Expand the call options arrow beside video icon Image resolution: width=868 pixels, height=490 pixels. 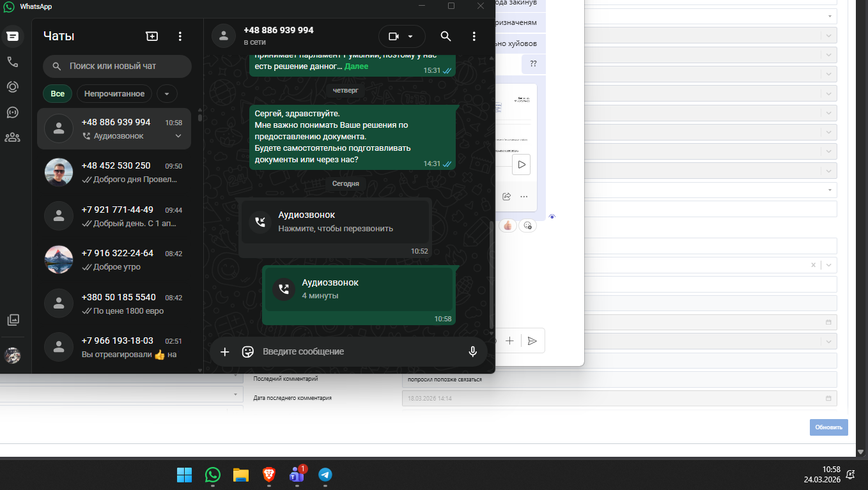coord(410,36)
